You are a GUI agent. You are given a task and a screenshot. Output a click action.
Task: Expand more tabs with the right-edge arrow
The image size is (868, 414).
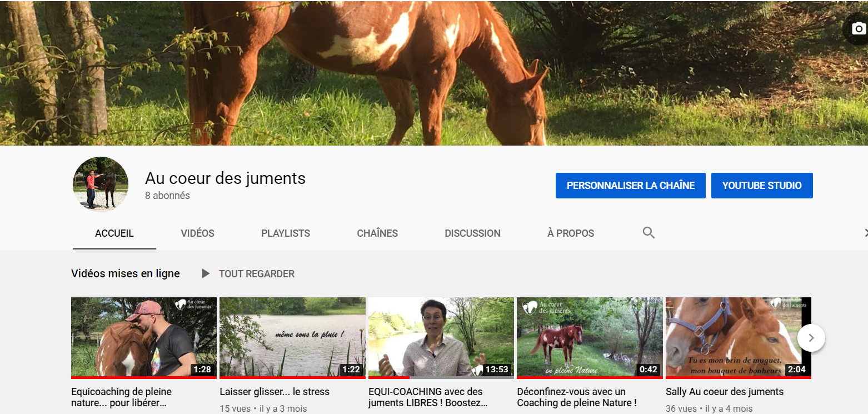tap(864, 233)
